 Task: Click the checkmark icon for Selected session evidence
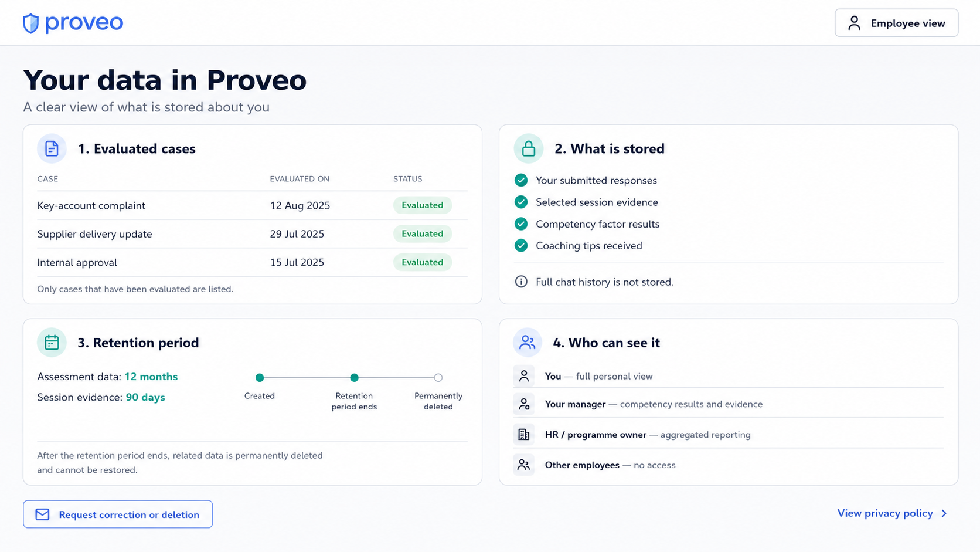coord(521,202)
